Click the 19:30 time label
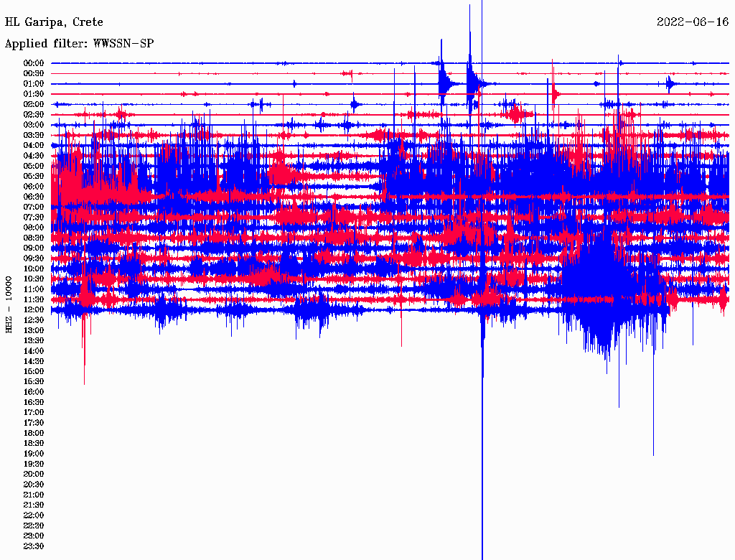Screen dimensions: 735x560 pos(34,464)
